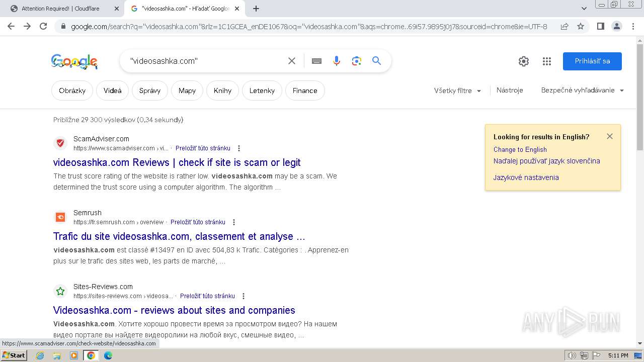This screenshot has width=644, height=362.
Task: Open Jazykové nastavenia link
Action: (x=526, y=177)
